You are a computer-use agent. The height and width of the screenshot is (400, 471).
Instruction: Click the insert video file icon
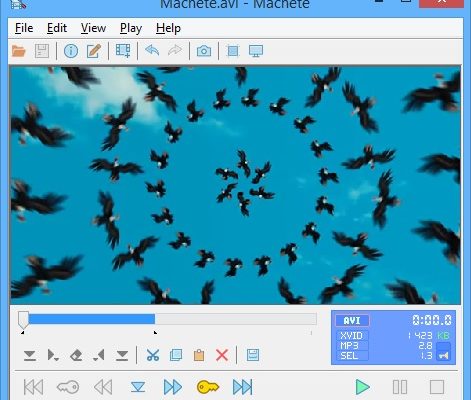coord(123,51)
